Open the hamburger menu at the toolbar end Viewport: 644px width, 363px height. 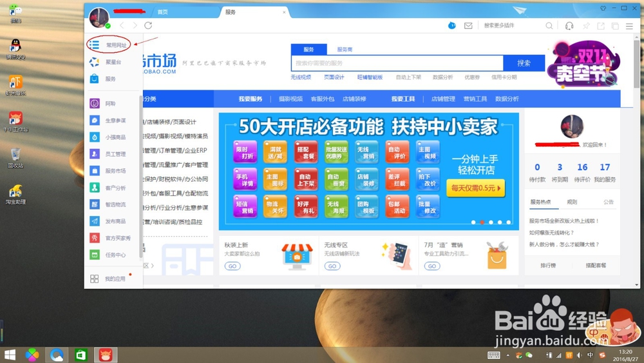629,26
